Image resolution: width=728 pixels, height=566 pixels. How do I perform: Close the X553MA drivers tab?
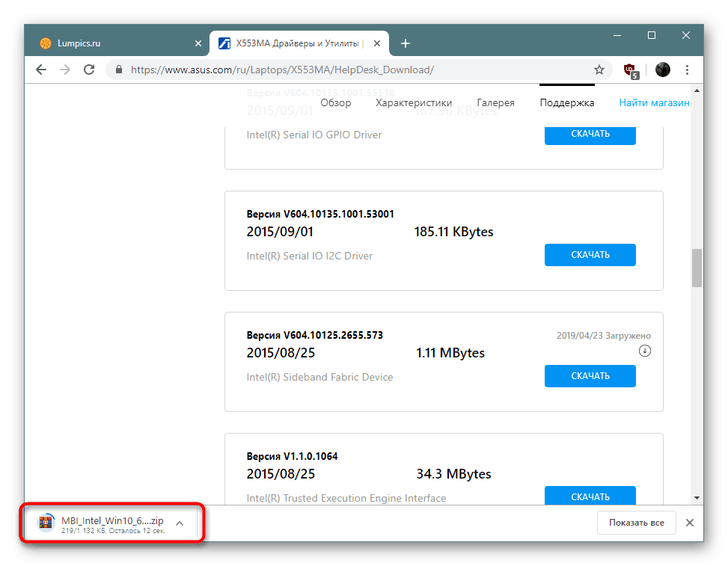(377, 43)
